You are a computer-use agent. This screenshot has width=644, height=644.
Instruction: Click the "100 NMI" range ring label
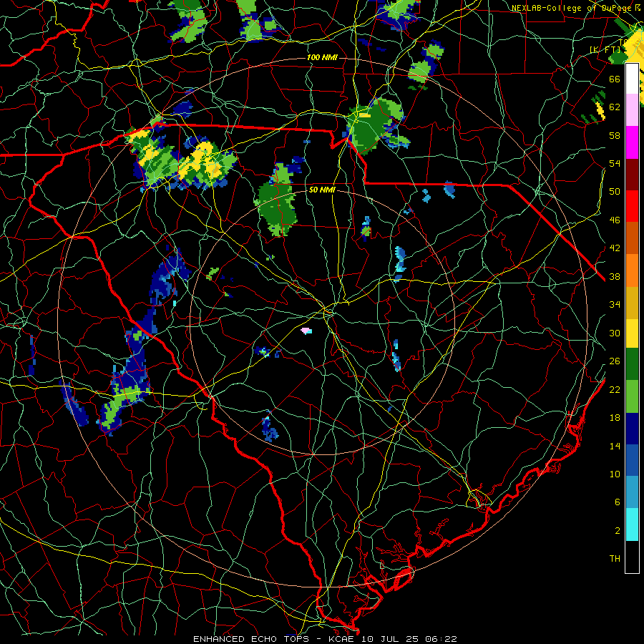pyautogui.click(x=322, y=57)
